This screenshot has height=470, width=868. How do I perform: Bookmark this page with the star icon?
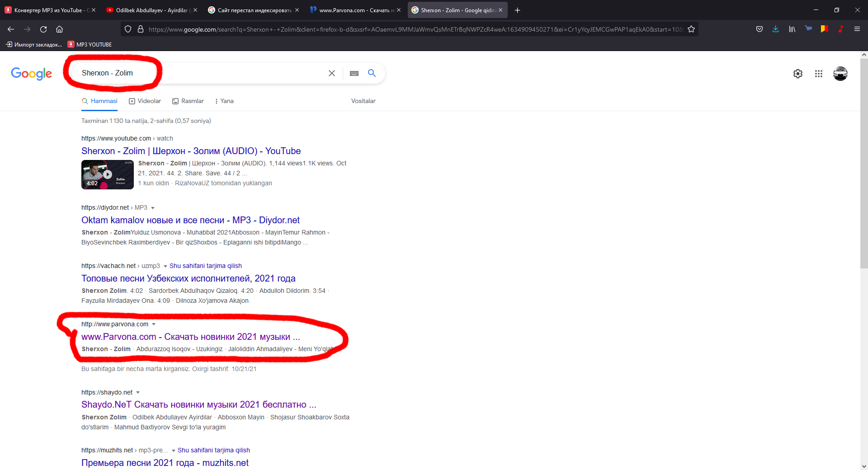(691, 29)
